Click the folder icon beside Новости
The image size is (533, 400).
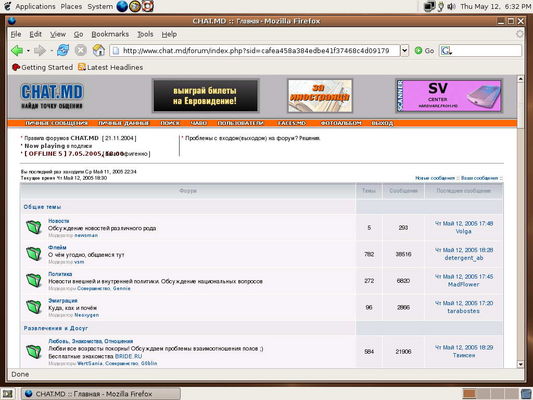pyautogui.click(x=34, y=227)
